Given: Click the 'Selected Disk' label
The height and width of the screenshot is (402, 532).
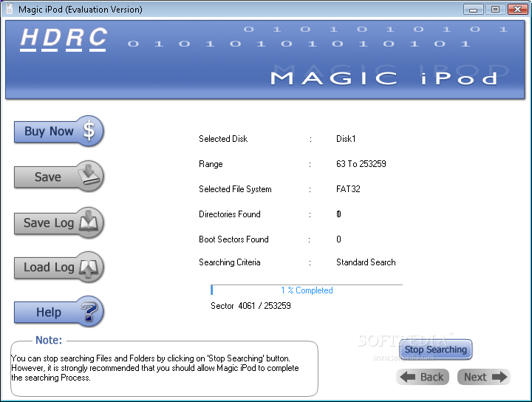Looking at the screenshot, I should coord(223,139).
